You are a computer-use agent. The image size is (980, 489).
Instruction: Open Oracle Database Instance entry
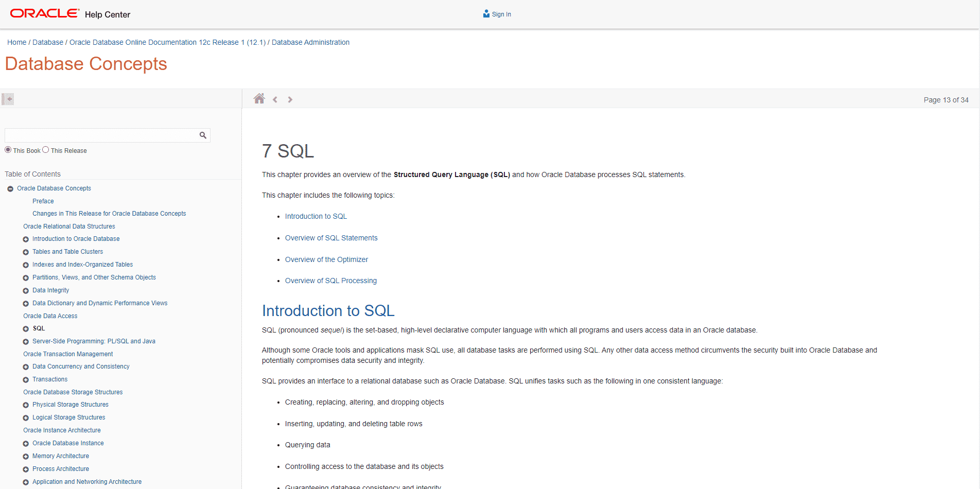(68, 443)
